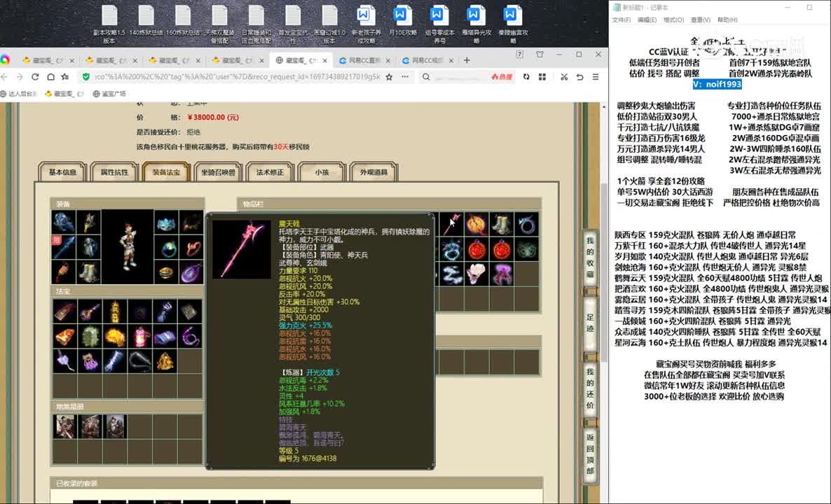Select the yellow boots item in 物品栏
The image size is (831, 504).
[x=501, y=224]
